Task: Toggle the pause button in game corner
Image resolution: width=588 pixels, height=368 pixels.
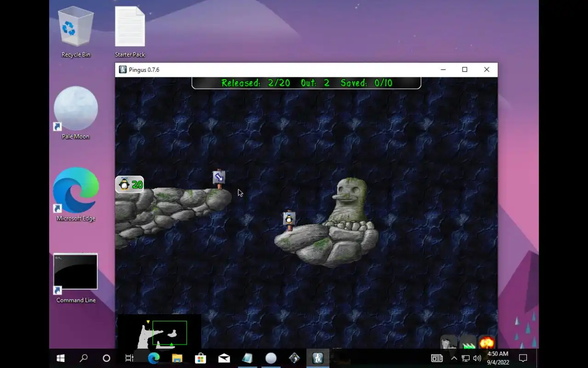Action: [x=449, y=343]
